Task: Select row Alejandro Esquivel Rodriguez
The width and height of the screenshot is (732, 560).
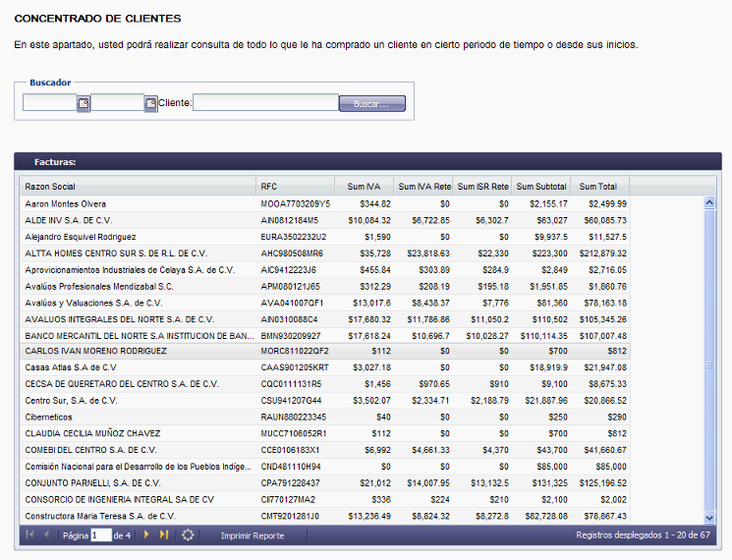Action: (x=325, y=237)
